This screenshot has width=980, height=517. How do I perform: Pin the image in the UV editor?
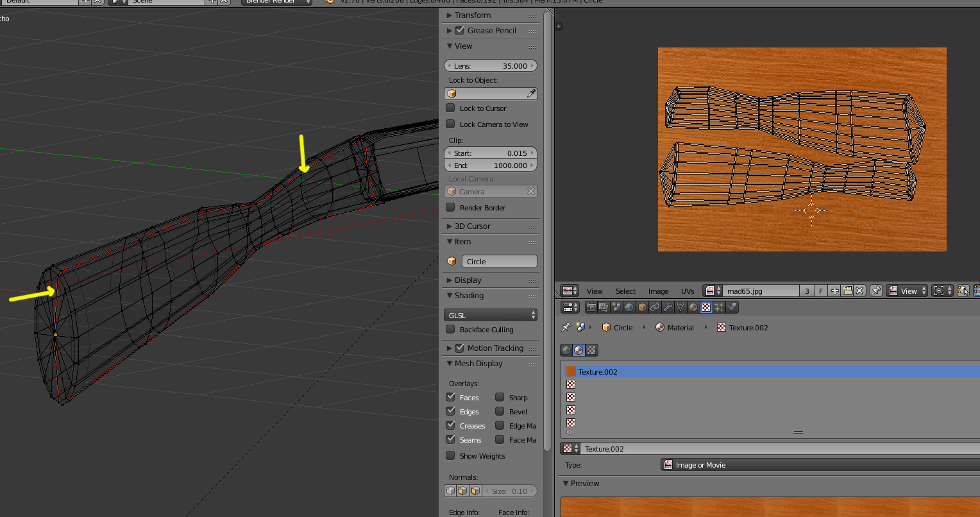tap(875, 291)
